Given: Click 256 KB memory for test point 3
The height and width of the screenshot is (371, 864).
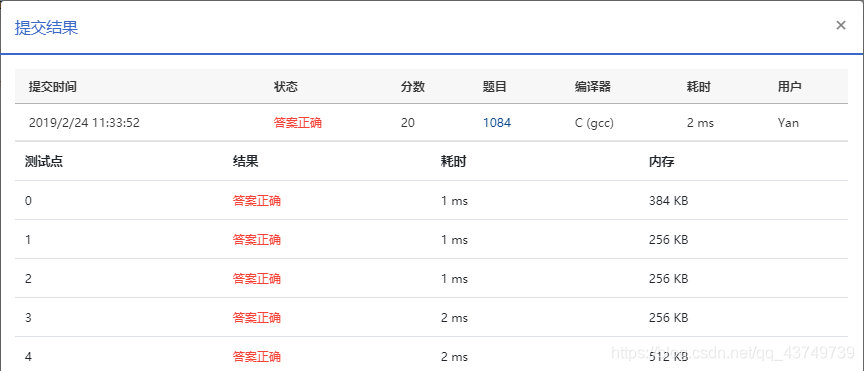Looking at the screenshot, I should click(668, 318).
